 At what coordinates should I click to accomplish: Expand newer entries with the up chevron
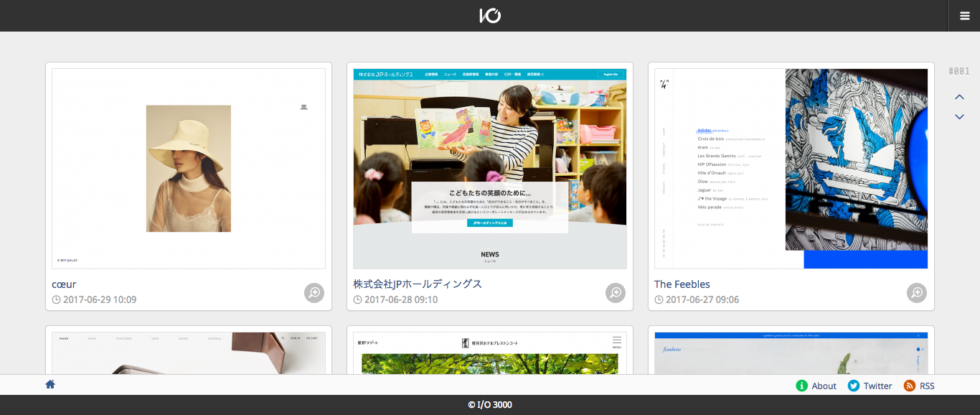(959, 96)
